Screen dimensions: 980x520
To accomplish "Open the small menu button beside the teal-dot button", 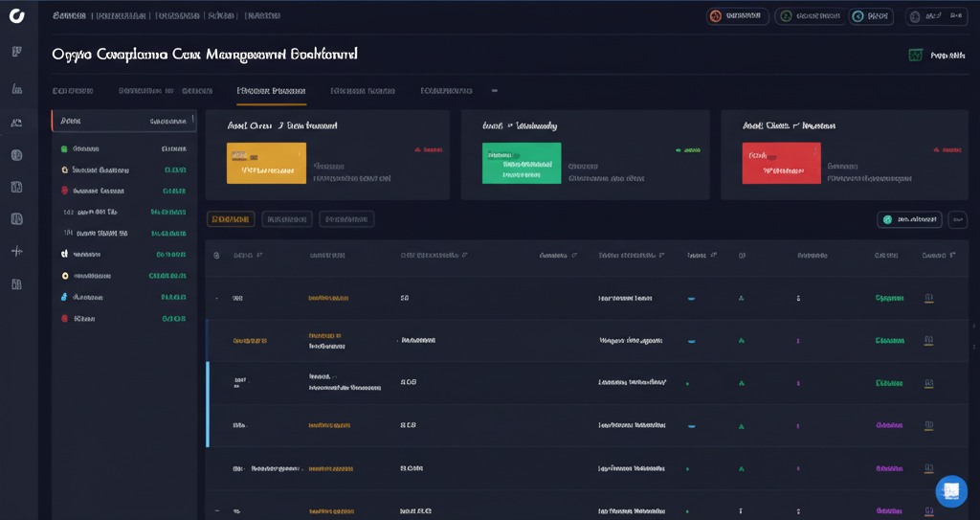I will pyautogui.click(x=957, y=220).
